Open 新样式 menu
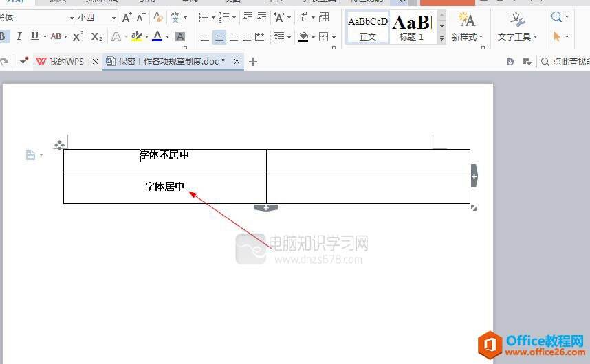 tap(467, 27)
